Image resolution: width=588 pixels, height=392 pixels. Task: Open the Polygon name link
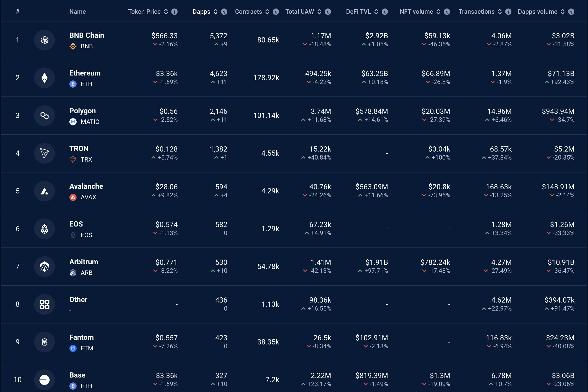click(x=83, y=111)
